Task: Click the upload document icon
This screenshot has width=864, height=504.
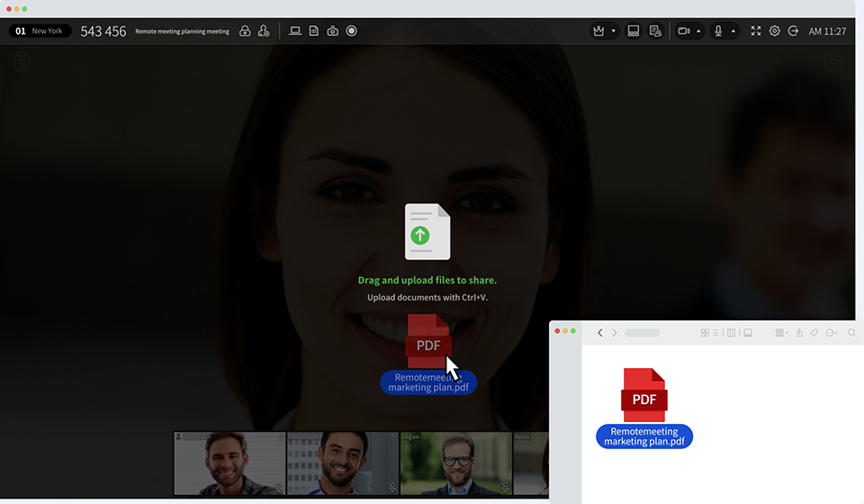Action: (427, 231)
